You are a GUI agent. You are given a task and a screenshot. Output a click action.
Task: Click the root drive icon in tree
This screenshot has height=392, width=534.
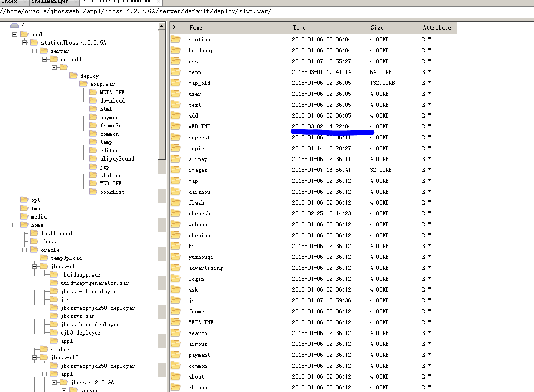[x=15, y=26]
